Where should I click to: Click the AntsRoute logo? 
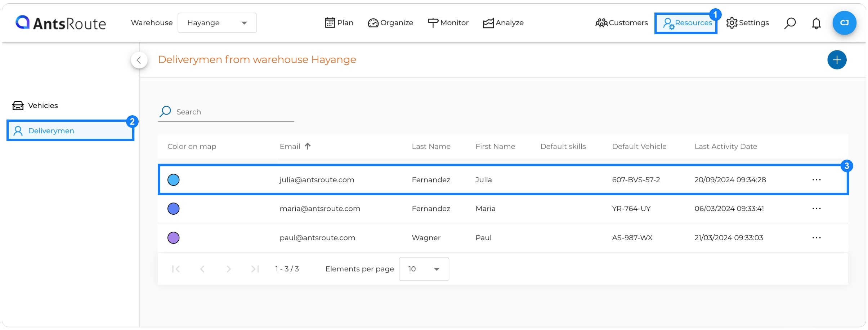(61, 23)
